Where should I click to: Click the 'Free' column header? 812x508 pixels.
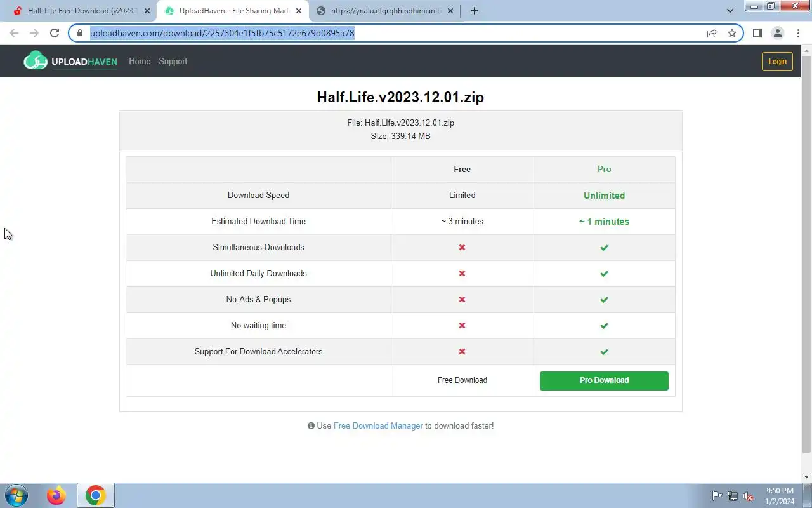[x=462, y=169]
